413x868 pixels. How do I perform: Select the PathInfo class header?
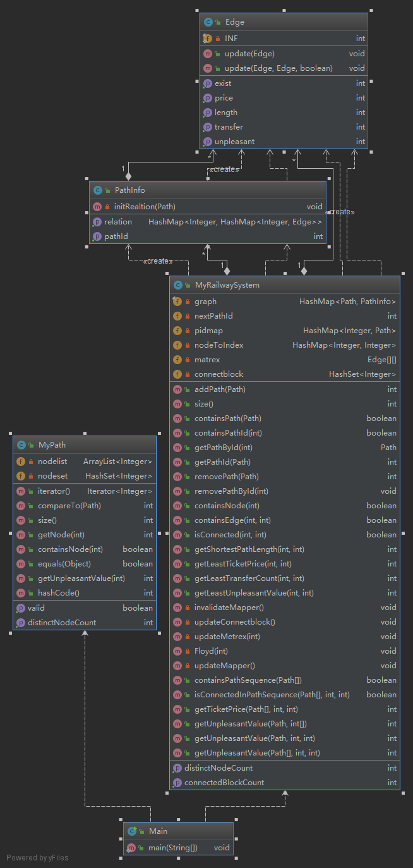208,190
